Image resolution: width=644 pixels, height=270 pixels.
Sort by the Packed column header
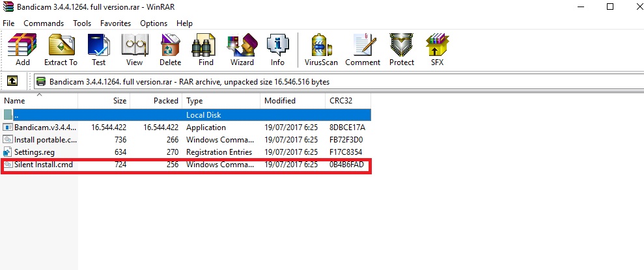pyautogui.click(x=156, y=101)
